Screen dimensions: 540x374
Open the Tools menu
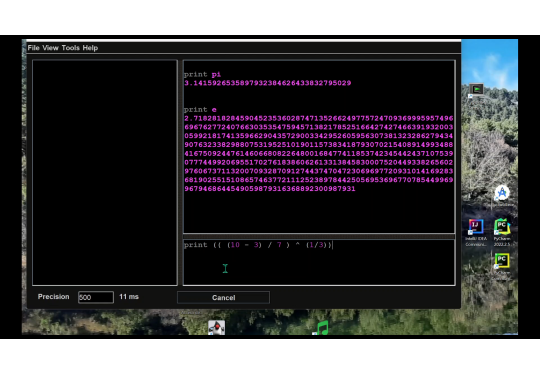[x=71, y=48]
